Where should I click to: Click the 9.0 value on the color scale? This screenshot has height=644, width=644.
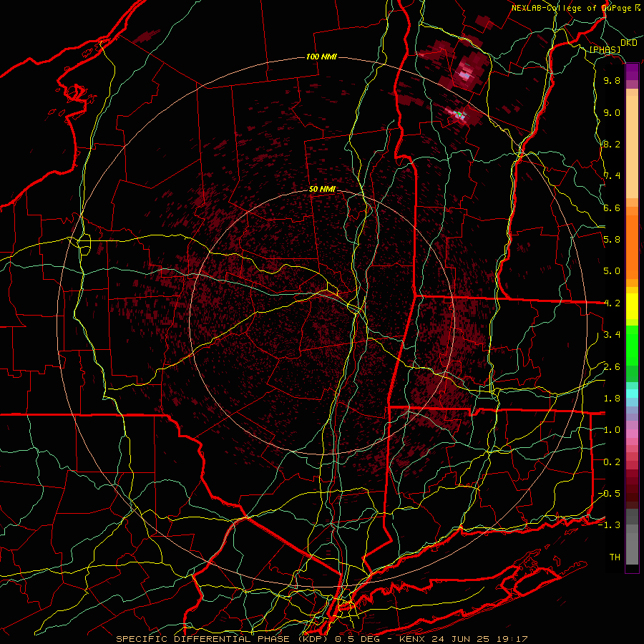pos(612,112)
